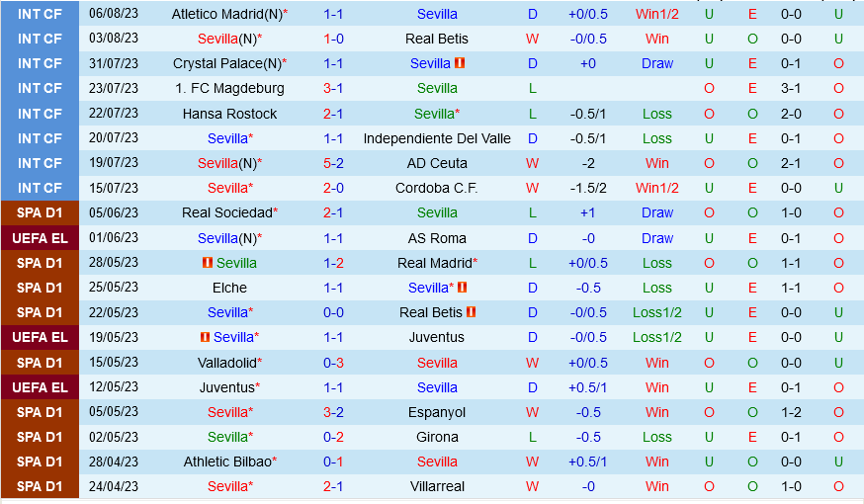Click the red card icon next to Real Betis on 22/05/23
Image resolution: width=864 pixels, height=504 pixels.
click(472, 312)
